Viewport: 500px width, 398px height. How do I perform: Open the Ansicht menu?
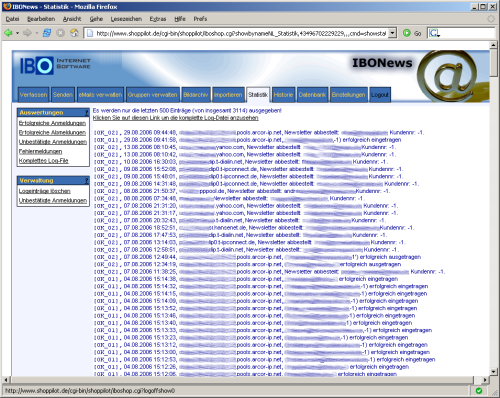[72, 19]
